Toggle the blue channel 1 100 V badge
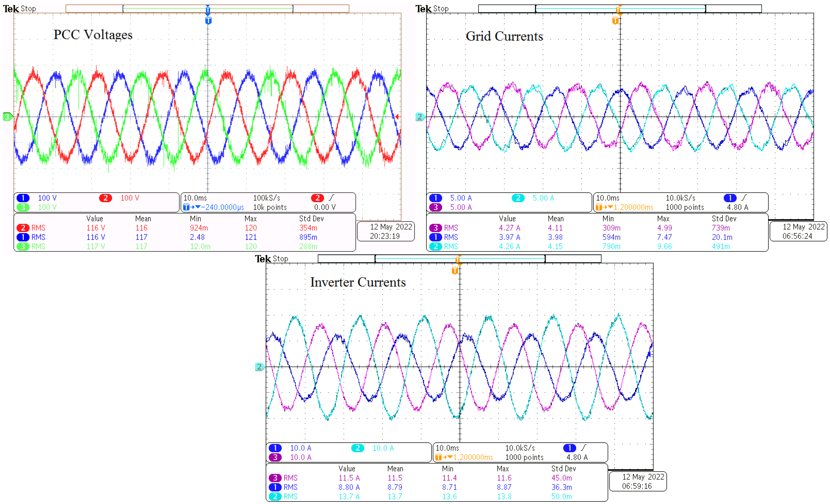 [23, 198]
